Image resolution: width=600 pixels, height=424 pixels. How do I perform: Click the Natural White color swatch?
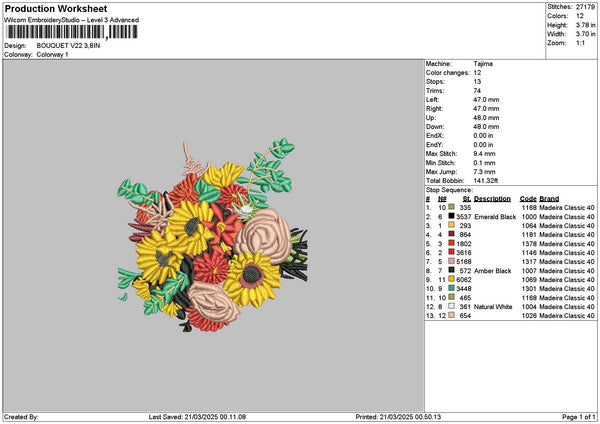[452, 306]
